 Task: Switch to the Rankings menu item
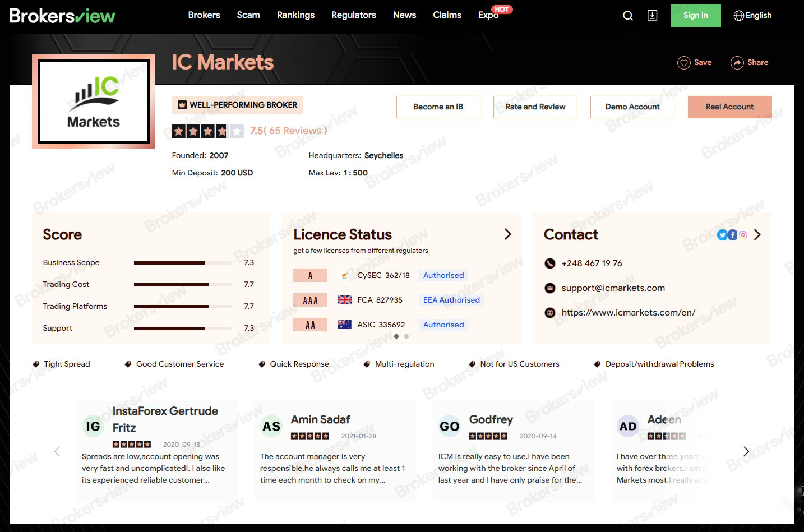point(295,15)
